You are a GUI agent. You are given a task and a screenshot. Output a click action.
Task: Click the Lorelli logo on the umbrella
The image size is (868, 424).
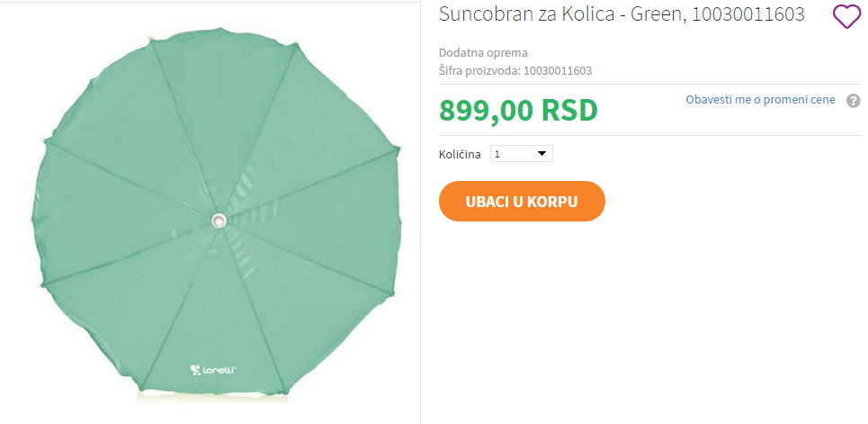coord(213,370)
